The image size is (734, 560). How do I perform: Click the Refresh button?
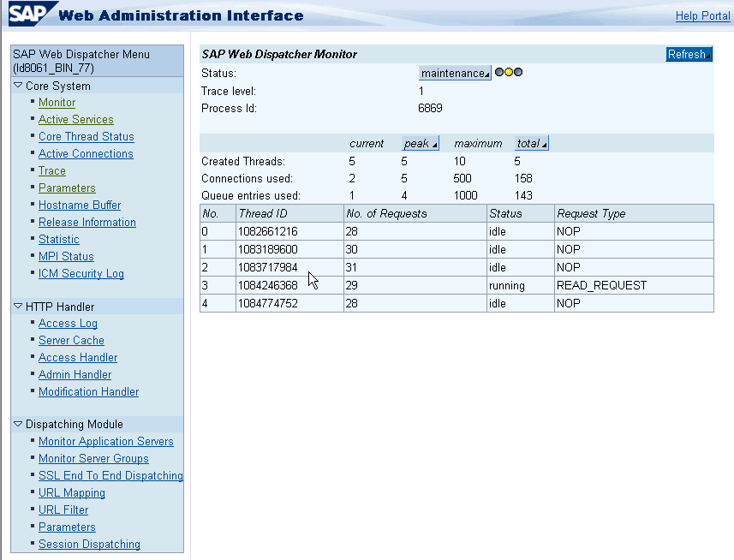click(689, 55)
